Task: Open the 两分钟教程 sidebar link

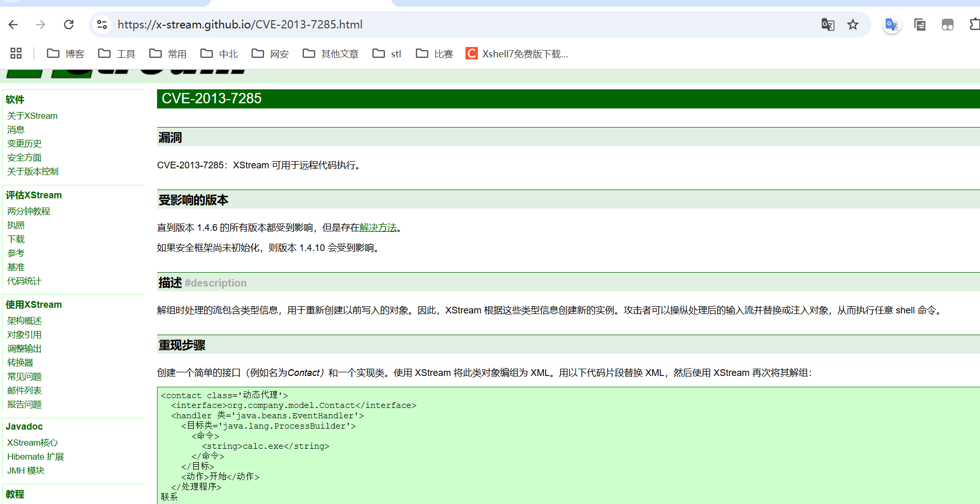Action: pyautogui.click(x=29, y=211)
